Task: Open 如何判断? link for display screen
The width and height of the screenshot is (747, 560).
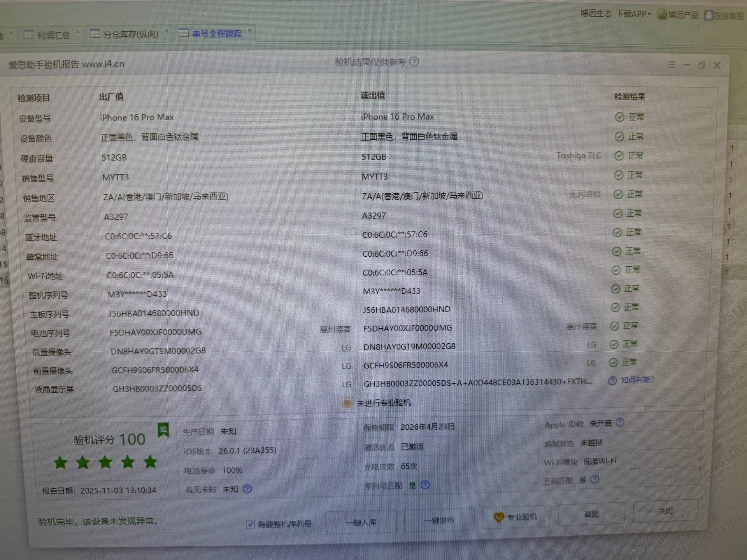Action: click(637, 380)
